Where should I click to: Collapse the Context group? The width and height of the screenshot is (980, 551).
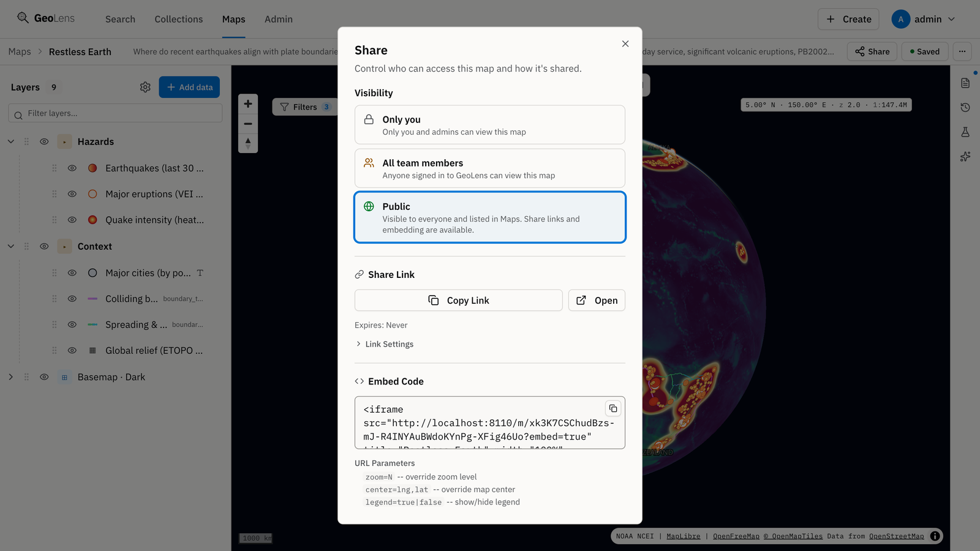pyautogui.click(x=11, y=246)
